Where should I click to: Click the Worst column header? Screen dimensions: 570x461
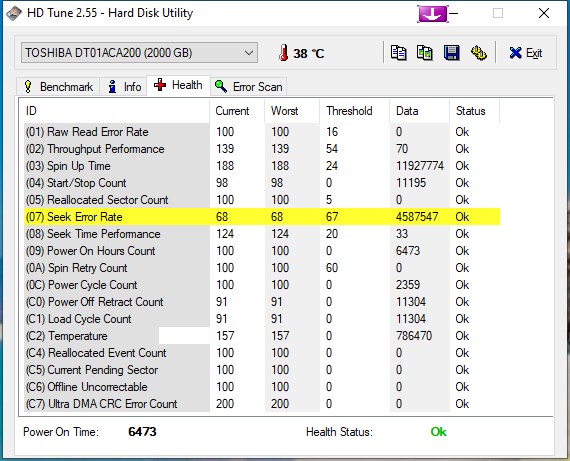[292, 111]
